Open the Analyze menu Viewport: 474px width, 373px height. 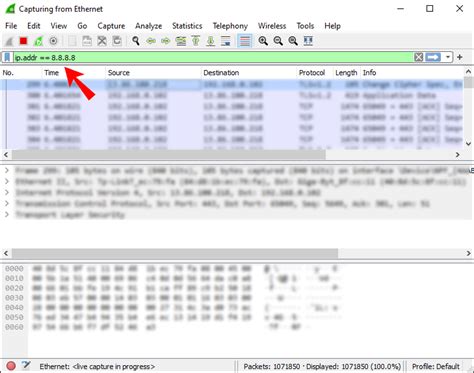pos(148,26)
